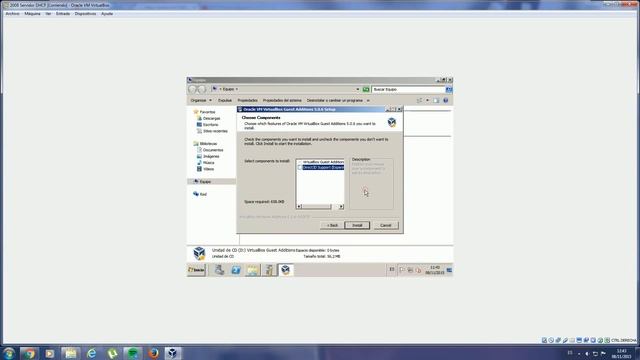Open VirtualBox Ver menu
This screenshot has width=640, height=360.
click(x=48, y=13)
